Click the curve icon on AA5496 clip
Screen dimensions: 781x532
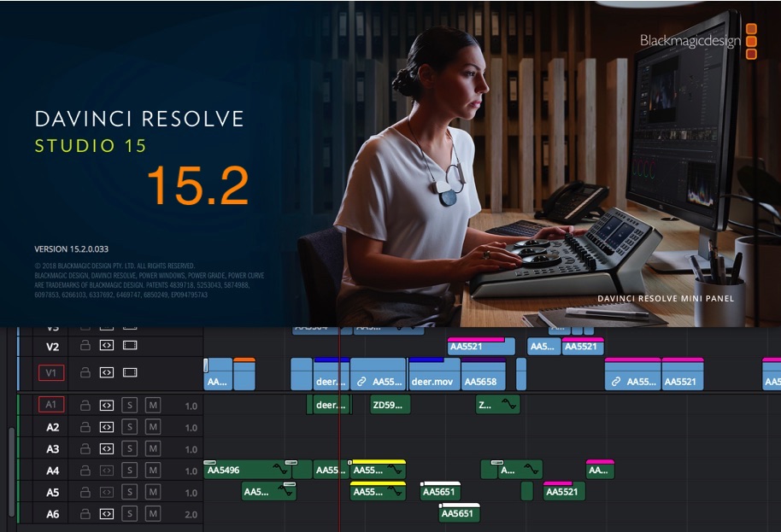(x=280, y=468)
